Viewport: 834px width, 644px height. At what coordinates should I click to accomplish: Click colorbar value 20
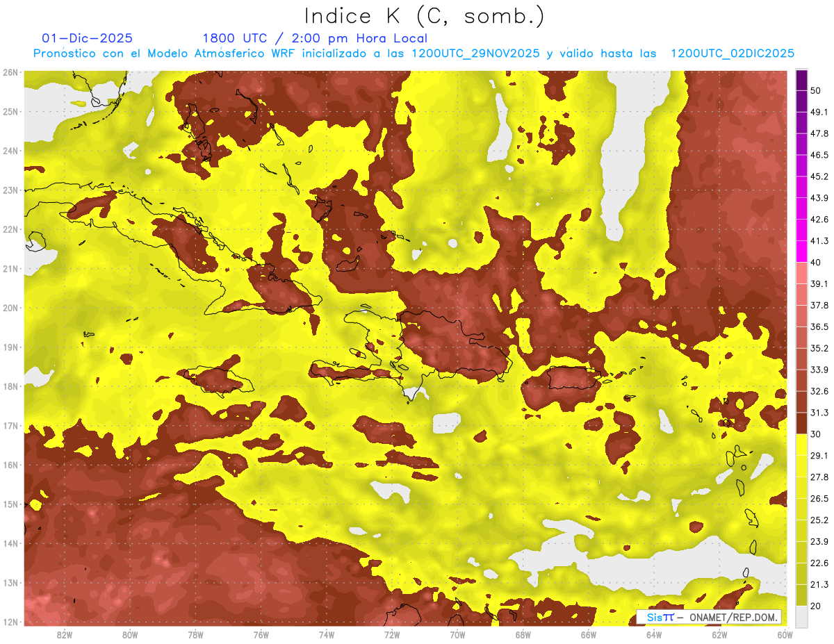pos(815,606)
